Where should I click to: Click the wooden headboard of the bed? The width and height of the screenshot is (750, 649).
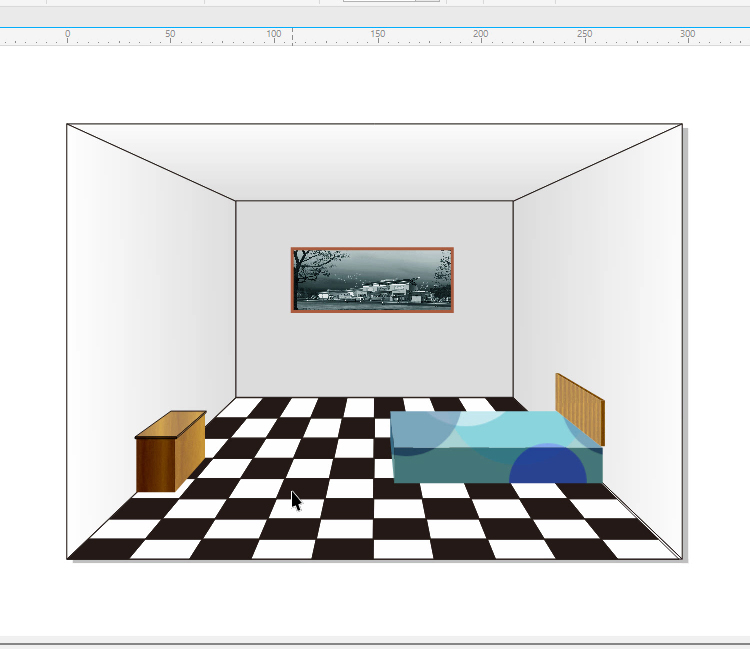580,409
